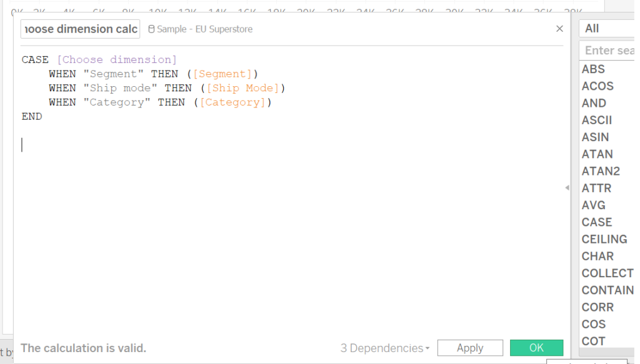Screen dimensions: 640x364
Task: Select the CEILING function in the list
Action: click(x=604, y=239)
